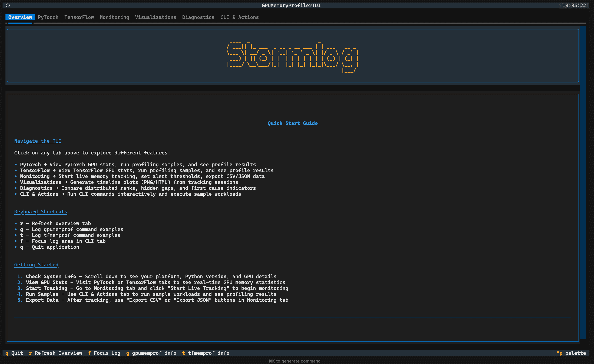The width and height of the screenshot is (594, 364).
Task: Click the Stormlog ASCII banner logo
Action: [x=292, y=57]
